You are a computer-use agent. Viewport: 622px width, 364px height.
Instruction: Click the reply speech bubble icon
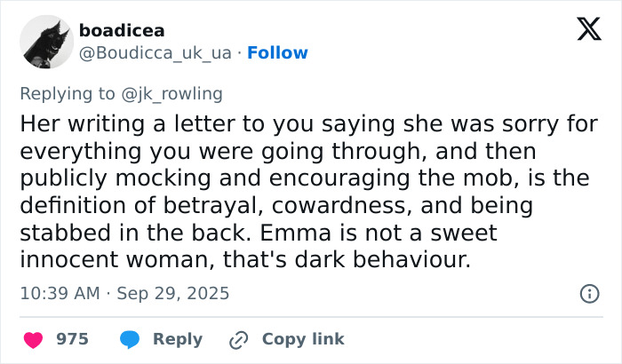129,339
